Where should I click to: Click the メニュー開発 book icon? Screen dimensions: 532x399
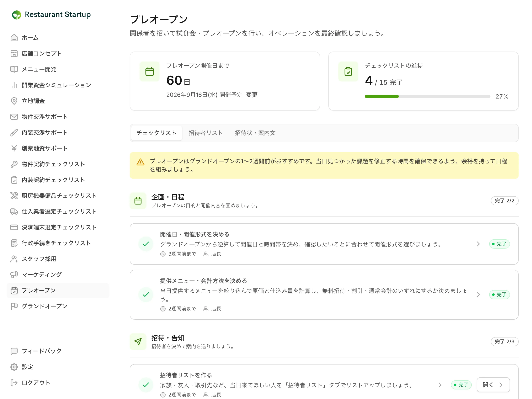point(14,69)
